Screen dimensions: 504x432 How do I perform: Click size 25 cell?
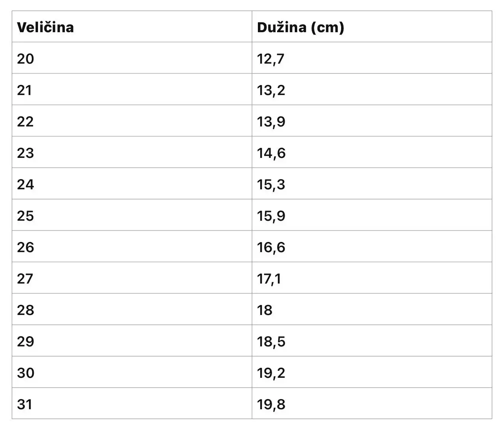click(x=26, y=216)
